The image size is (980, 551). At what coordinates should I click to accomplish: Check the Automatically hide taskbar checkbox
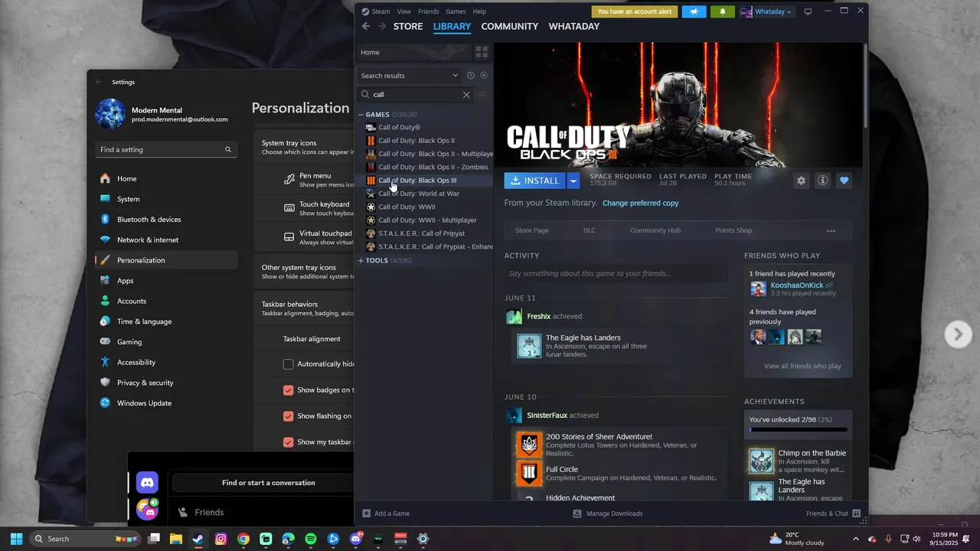pos(288,364)
